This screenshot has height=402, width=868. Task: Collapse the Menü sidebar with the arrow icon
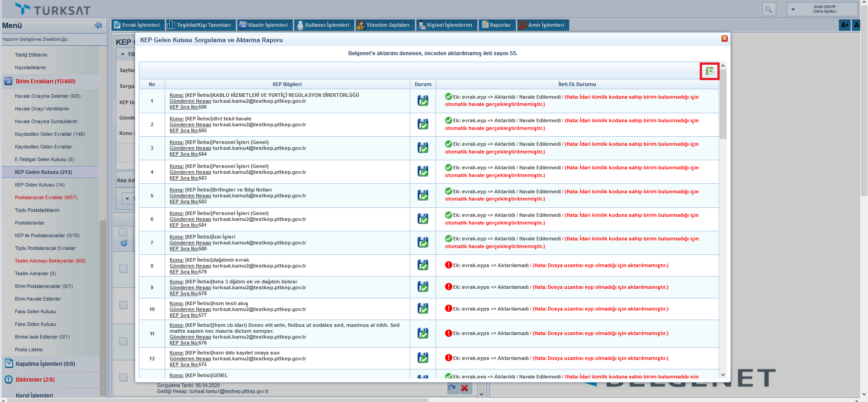pyautogui.click(x=98, y=25)
